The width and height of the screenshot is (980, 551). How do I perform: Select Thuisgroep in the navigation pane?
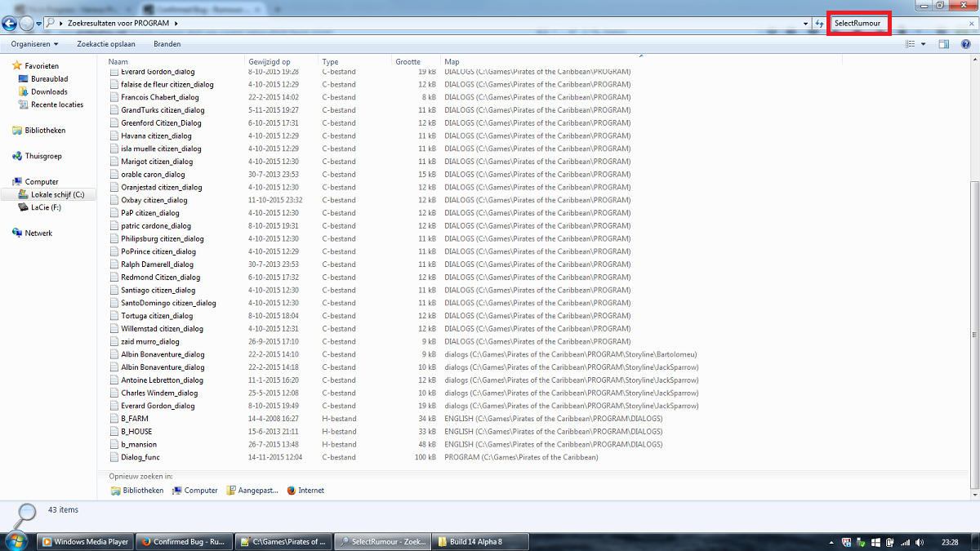(x=42, y=156)
